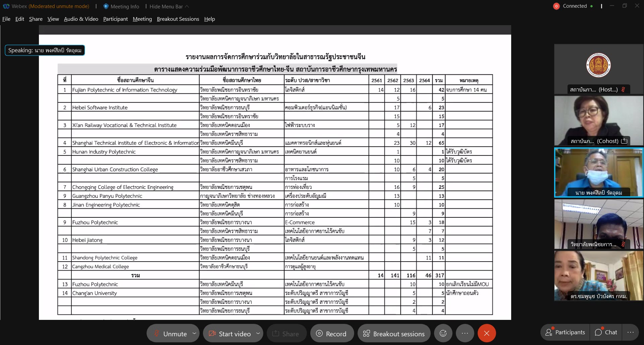Open the Help menu
The image size is (644, 345).
click(x=210, y=19)
